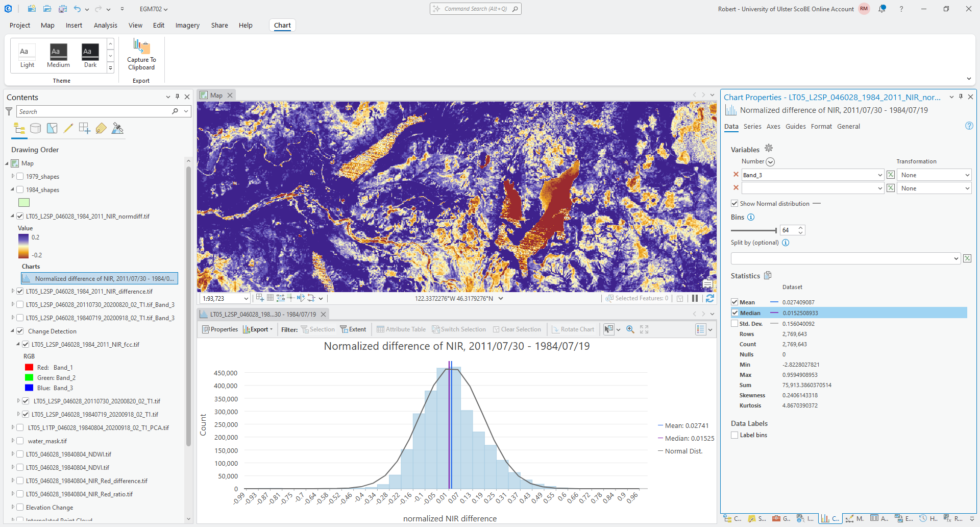Click the chart zoom magnifier icon
Image resolution: width=980 pixels, height=527 pixels.
click(x=630, y=329)
